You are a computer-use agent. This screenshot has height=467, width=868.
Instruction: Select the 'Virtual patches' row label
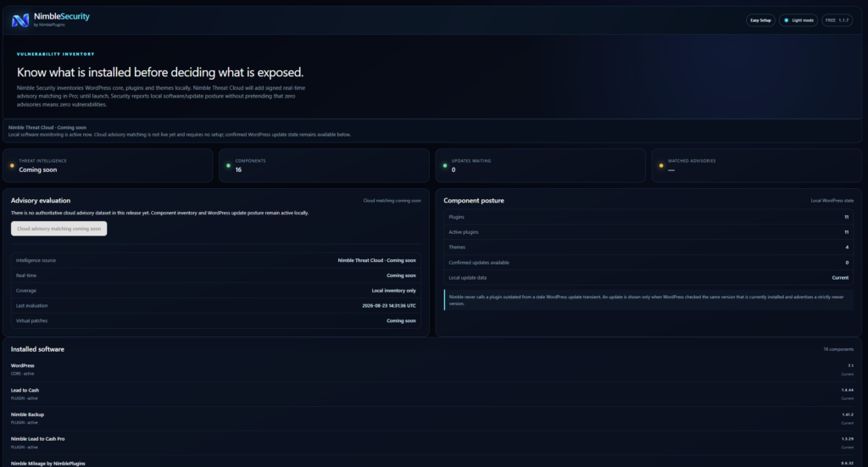[31, 320]
